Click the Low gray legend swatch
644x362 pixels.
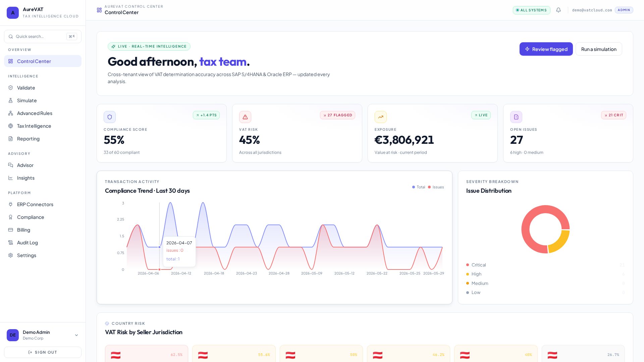pyautogui.click(x=468, y=293)
